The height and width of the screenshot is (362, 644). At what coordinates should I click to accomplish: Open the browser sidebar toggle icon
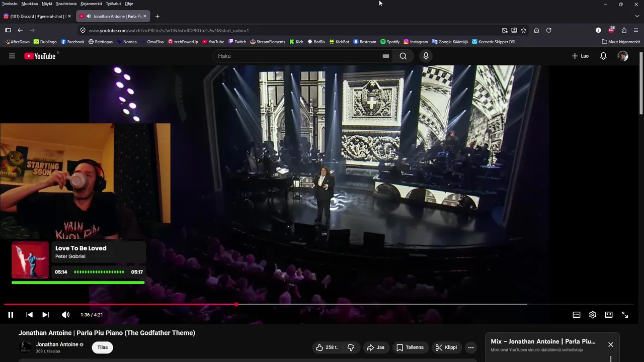click(x=8, y=30)
